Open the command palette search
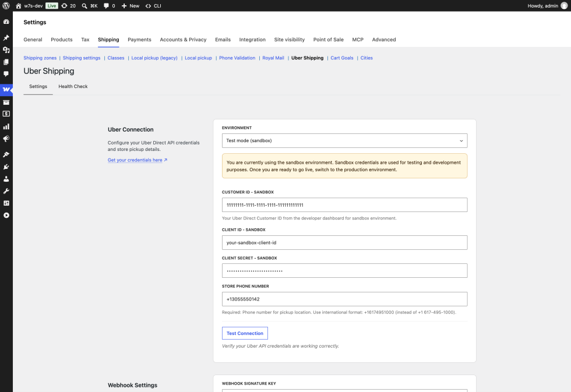The image size is (571, 392). click(x=90, y=6)
